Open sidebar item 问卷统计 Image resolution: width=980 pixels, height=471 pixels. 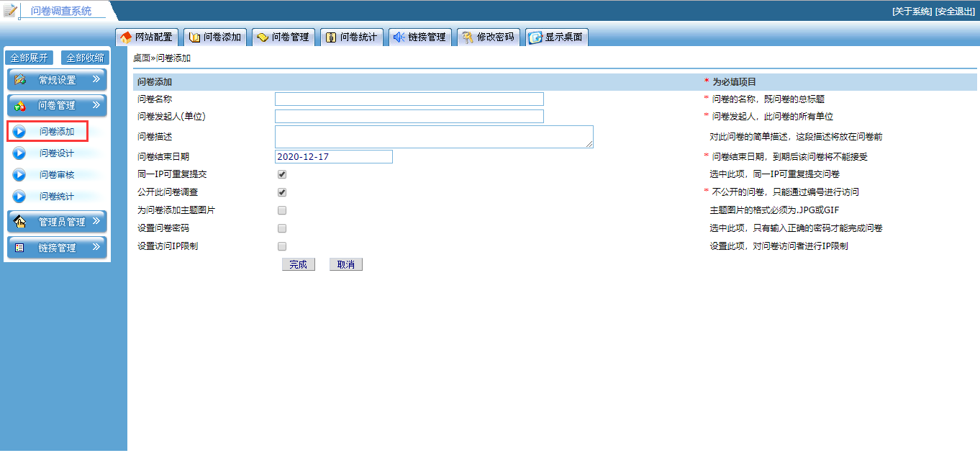(57, 196)
